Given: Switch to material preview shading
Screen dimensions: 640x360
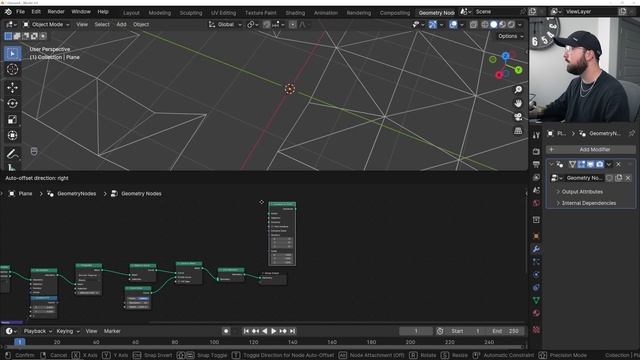Looking at the screenshot, I should click(502, 25).
